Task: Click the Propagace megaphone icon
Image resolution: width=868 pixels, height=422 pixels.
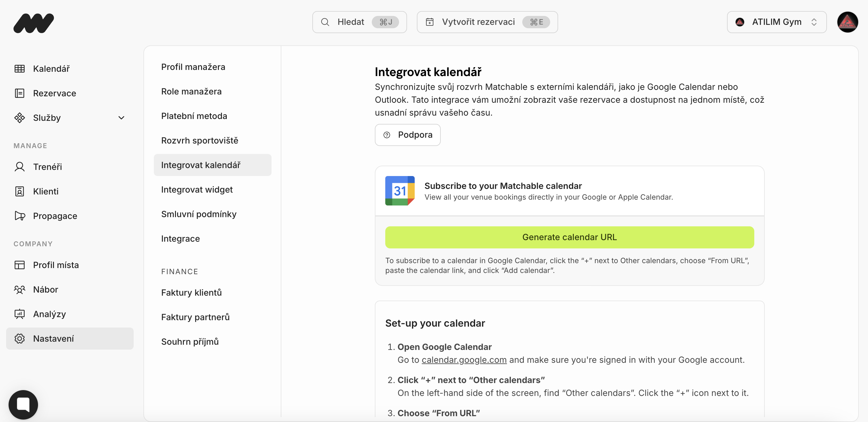Action: (20, 216)
